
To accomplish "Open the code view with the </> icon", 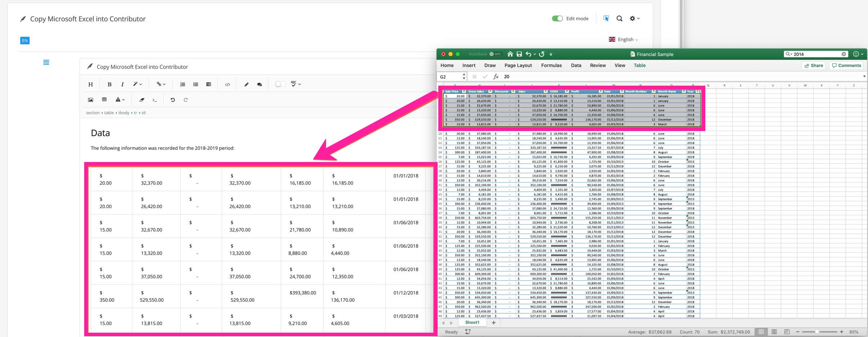I will [227, 84].
